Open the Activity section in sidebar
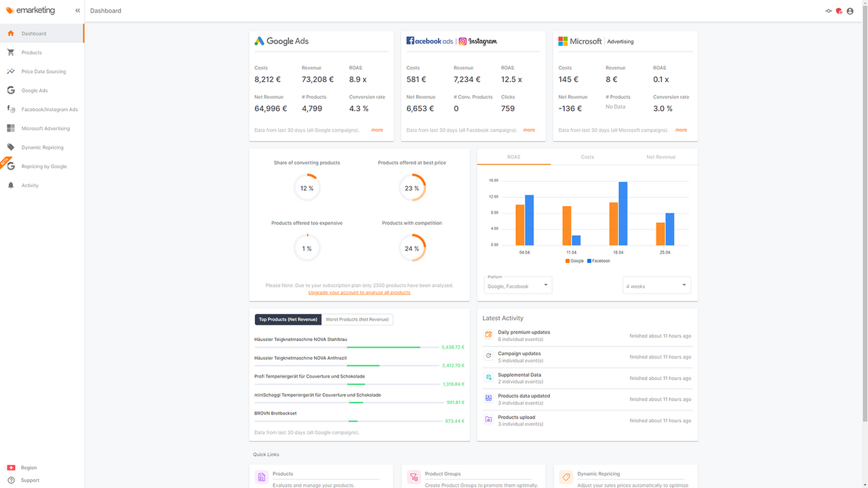 [30, 185]
